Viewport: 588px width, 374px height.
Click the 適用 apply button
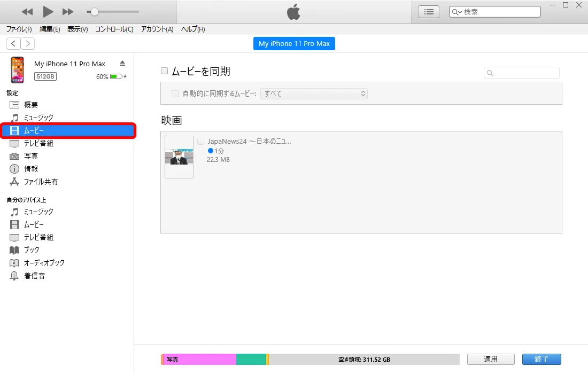(x=491, y=360)
